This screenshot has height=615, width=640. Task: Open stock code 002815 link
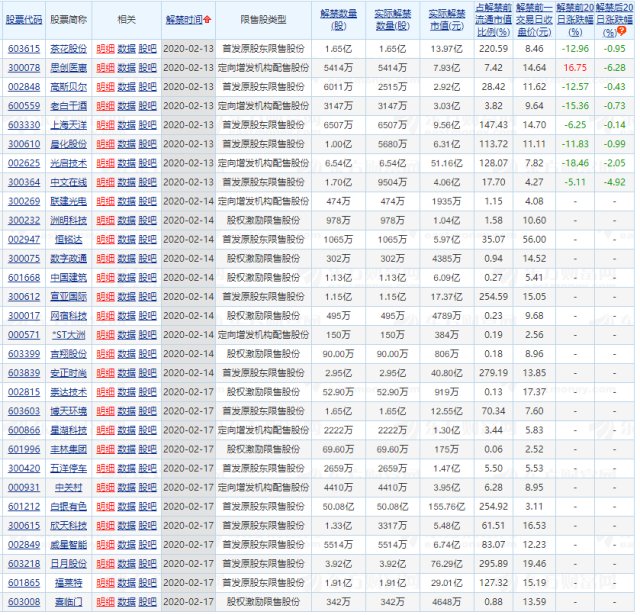point(24,392)
